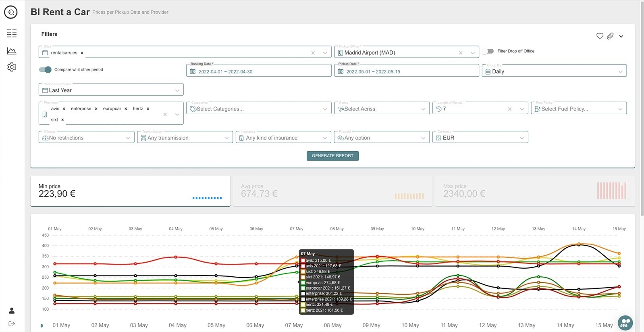Open the Mileage No restrictions dropdown
Image resolution: width=644 pixels, height=332 pixels.
click(86, 137)
